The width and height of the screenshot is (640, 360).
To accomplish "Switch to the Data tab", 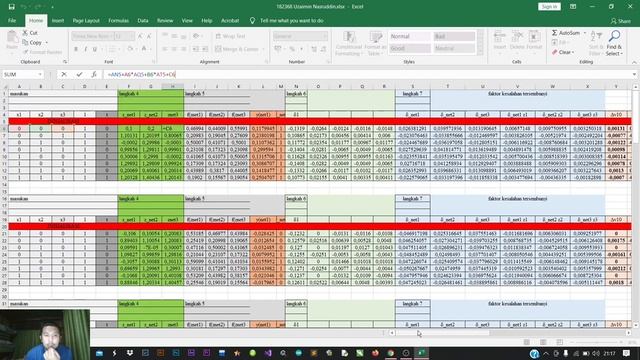I will click(143, 20).
